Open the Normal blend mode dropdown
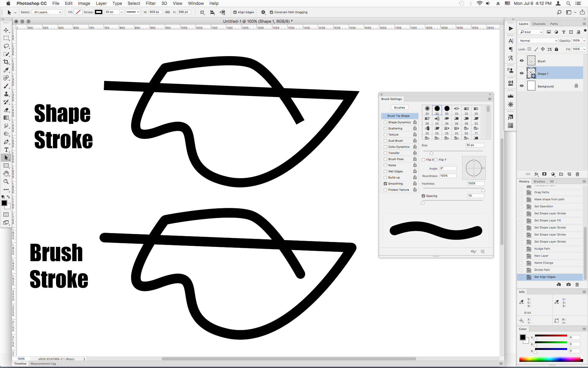The image size is (588, 368). tap(537, 40)
